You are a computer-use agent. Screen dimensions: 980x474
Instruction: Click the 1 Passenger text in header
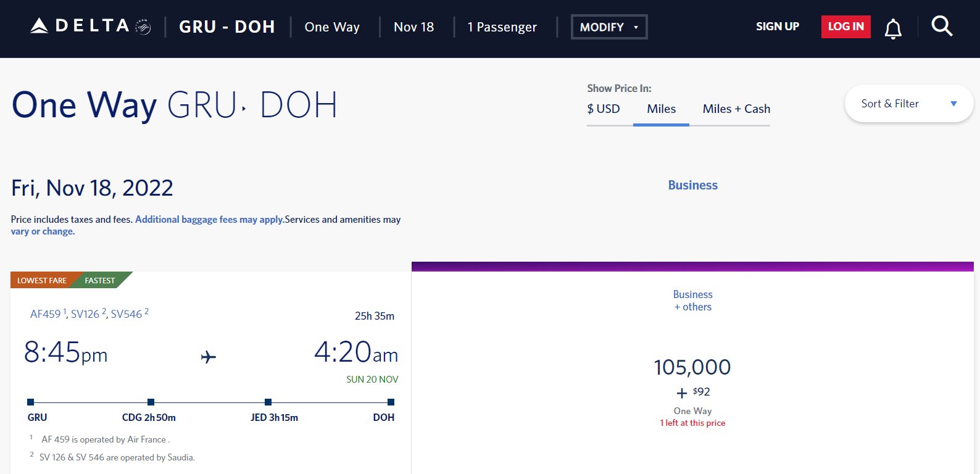(502, 27)
